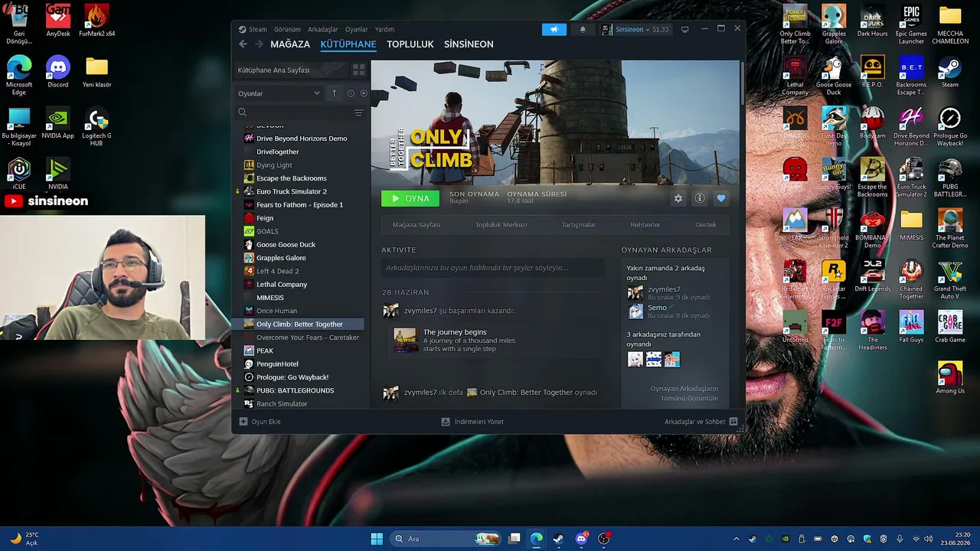Viewport: 980px width, 551px height.
Task: Open friend zvymiles7 in playing friends
Action: click(x=664, y=289)
